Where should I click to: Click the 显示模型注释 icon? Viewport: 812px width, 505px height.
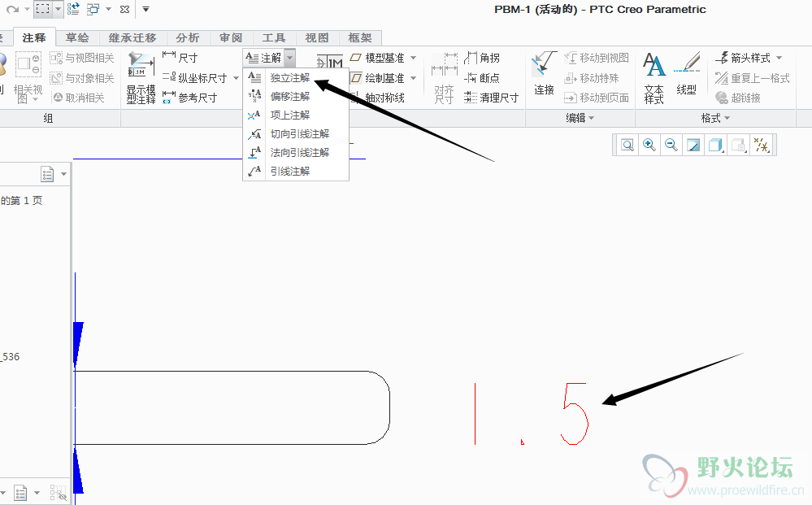pos(141,78)
